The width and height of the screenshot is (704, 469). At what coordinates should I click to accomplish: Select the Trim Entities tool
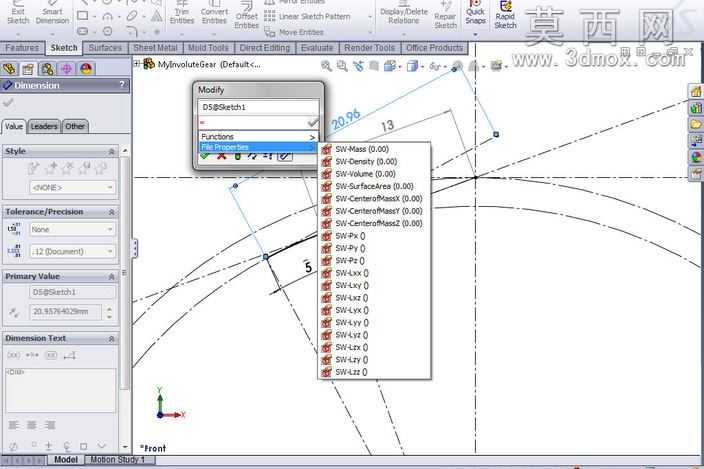(x=182, y=13)
